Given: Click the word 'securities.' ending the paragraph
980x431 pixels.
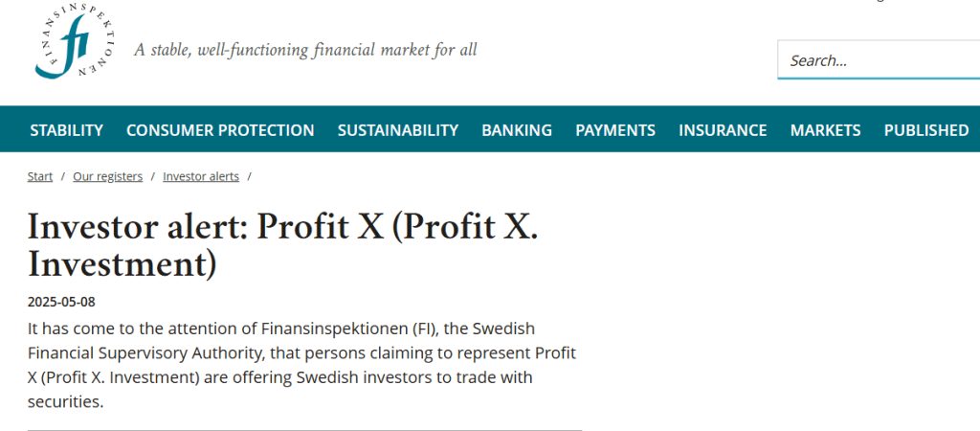Looking at the screenshot, I should [x=65, y=401].
